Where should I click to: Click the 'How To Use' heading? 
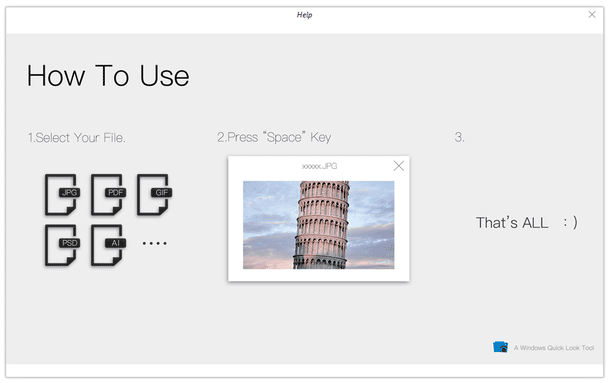[x=108, y=76]
